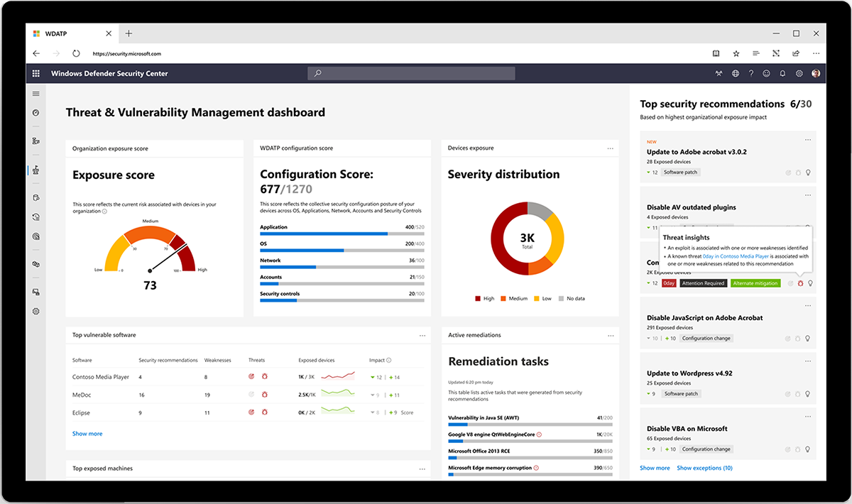Open the ellipsis menu on Devices exposure card
852x504 pixels.
[x=611, y=148]
